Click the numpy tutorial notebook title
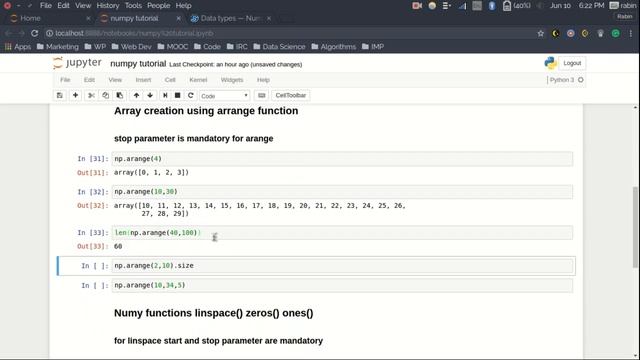Viewport: 640px width, 360px height. click(138, 64)
